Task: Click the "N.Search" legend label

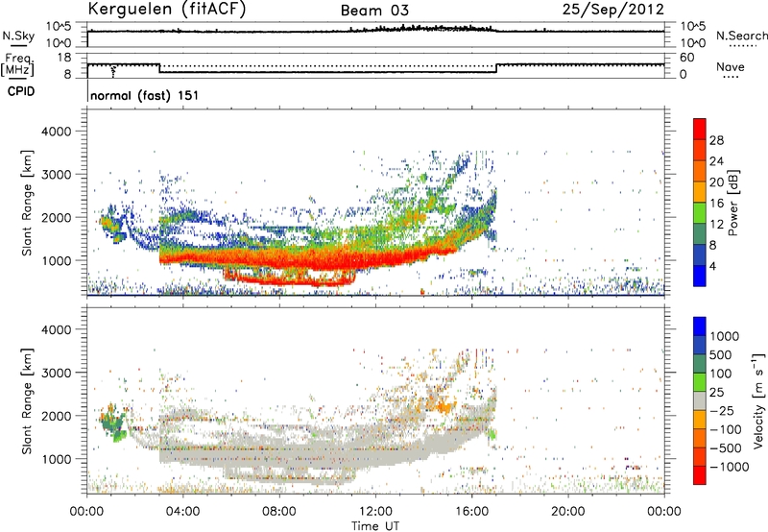Action: (x=741, y=36)
